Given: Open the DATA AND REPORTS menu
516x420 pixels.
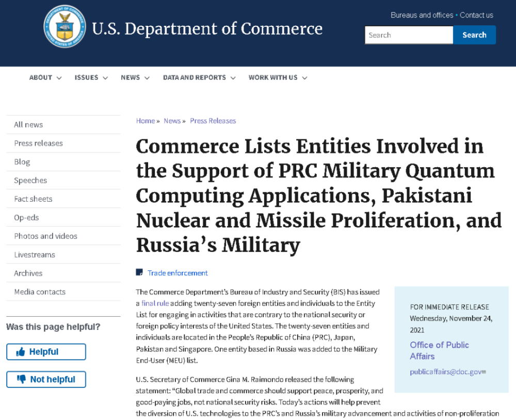Looking at the screenshot, I should pos(199,78).
